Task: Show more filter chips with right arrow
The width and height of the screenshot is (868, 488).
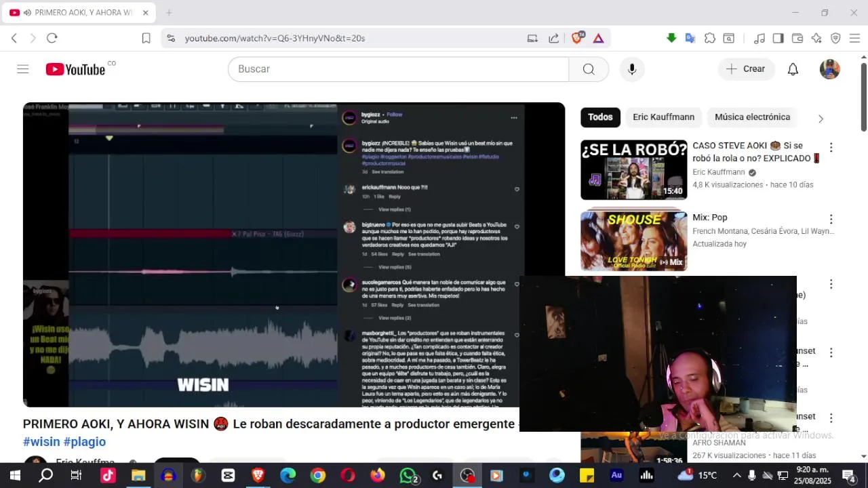Action: 821,119
